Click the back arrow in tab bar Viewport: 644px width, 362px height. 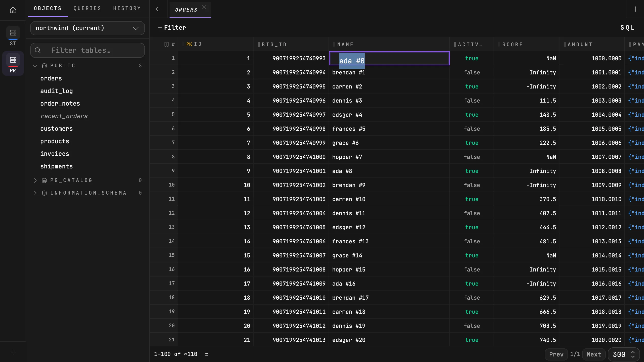pos(158,9)
